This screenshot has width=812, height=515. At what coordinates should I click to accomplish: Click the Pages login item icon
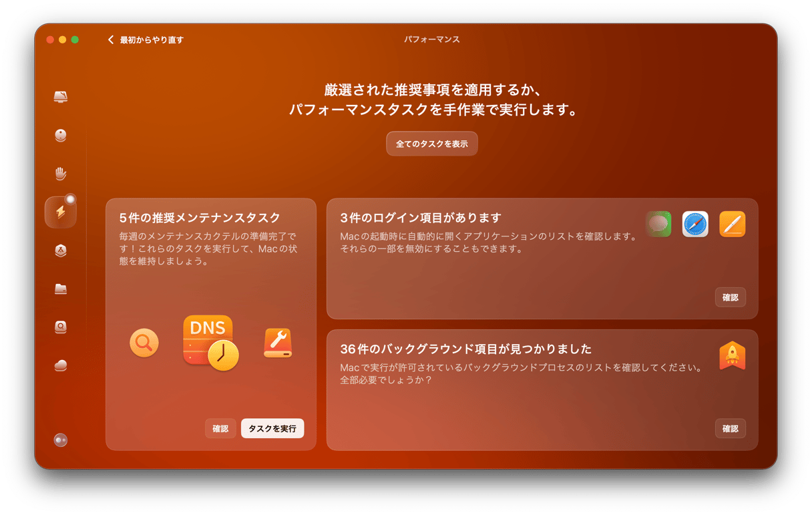click(x=732, y=224)
